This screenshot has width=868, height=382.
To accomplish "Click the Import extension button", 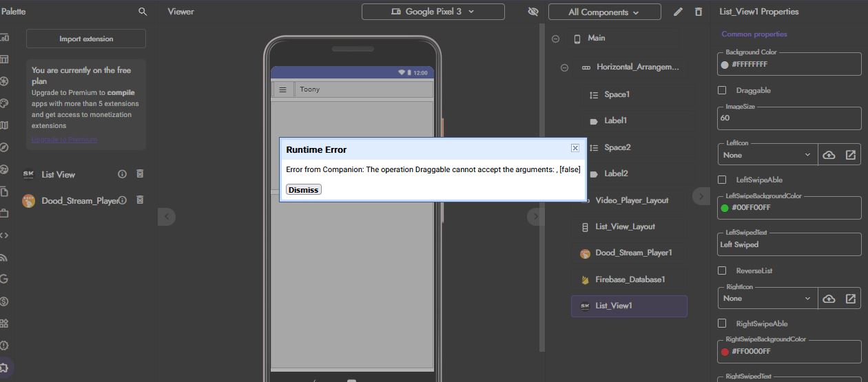I will 86,39.
